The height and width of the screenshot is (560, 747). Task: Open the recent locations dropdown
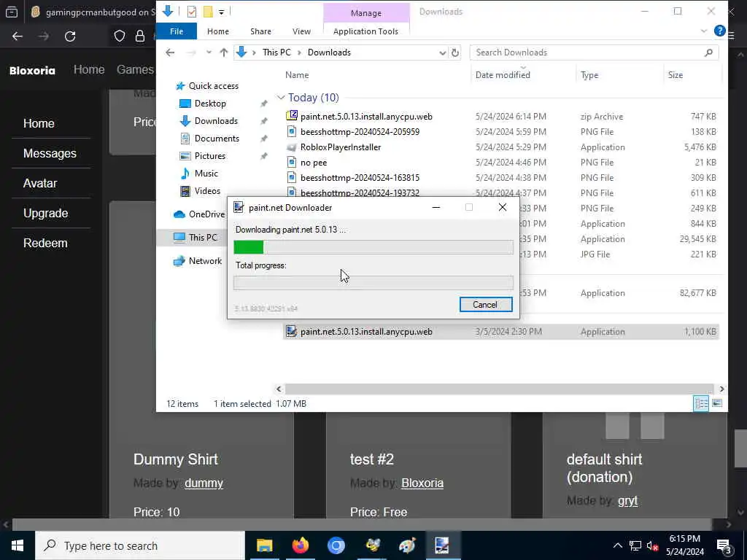point(209,52)
